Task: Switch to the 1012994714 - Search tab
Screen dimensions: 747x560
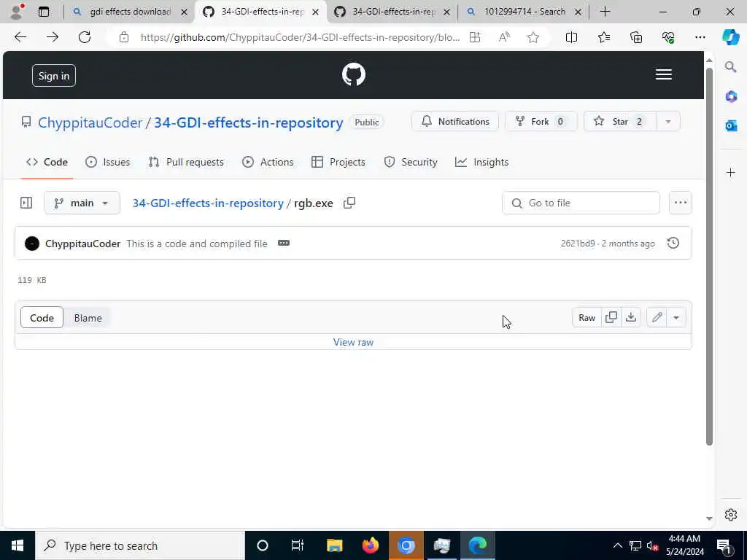Action: coord(524,12)
